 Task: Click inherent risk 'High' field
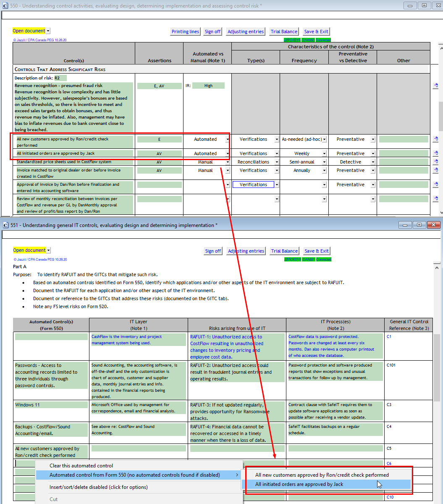(x=208, y=86)
